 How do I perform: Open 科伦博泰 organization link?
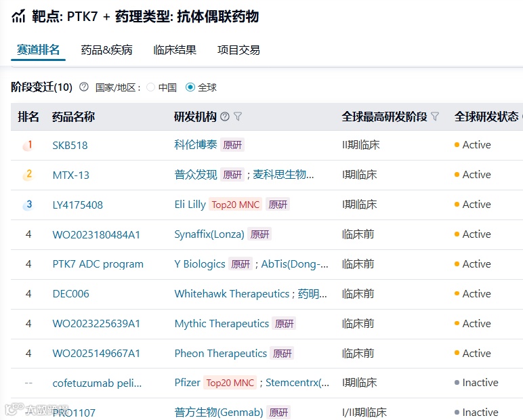point(196,144)
